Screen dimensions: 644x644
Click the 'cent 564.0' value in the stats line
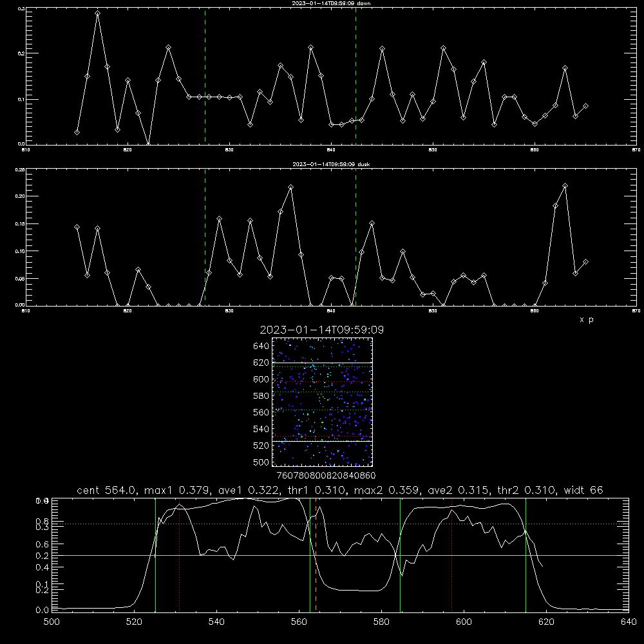click(106, 490)
